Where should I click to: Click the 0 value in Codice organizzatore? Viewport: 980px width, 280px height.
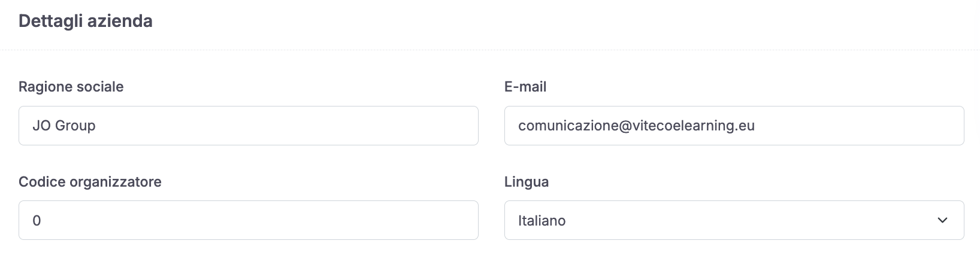pos(37,221)
